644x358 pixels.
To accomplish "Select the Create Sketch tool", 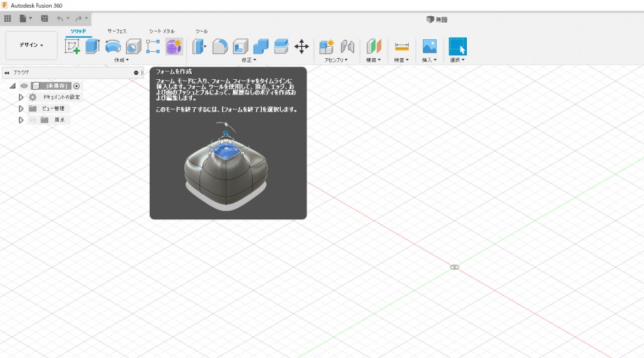I will coord(72,46).
